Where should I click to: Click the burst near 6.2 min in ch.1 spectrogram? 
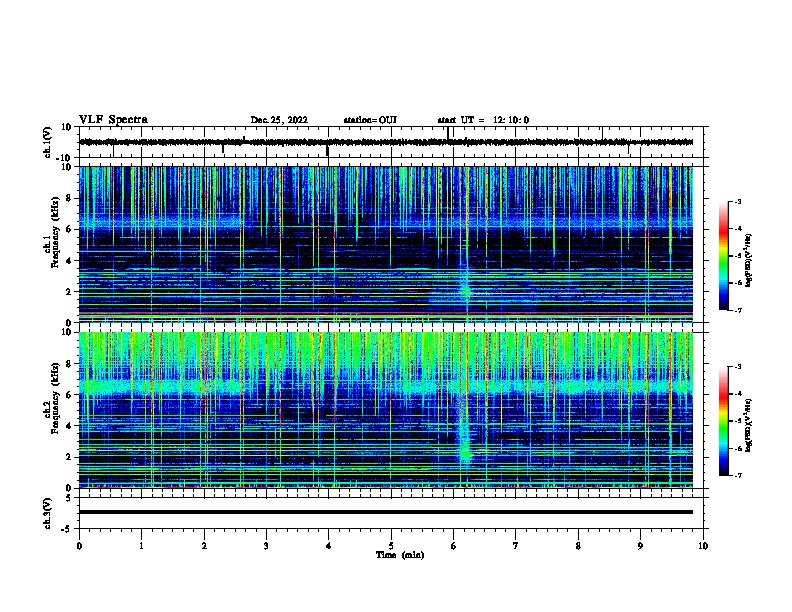tap(465, 290)
